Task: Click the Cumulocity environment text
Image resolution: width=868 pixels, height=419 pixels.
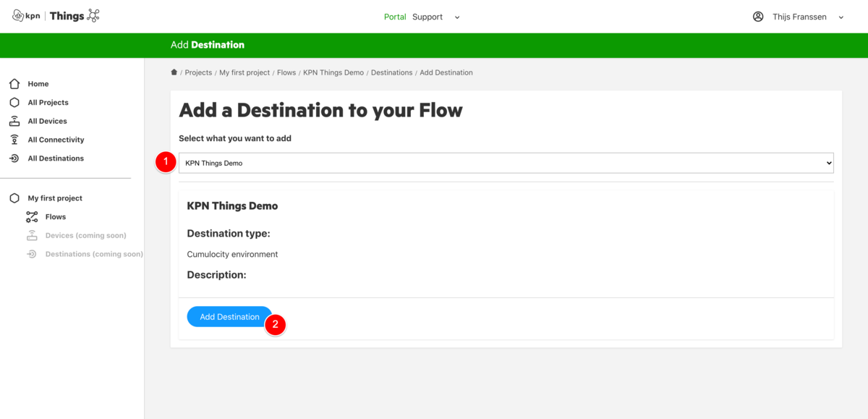Action: click(x=232, y=254)
